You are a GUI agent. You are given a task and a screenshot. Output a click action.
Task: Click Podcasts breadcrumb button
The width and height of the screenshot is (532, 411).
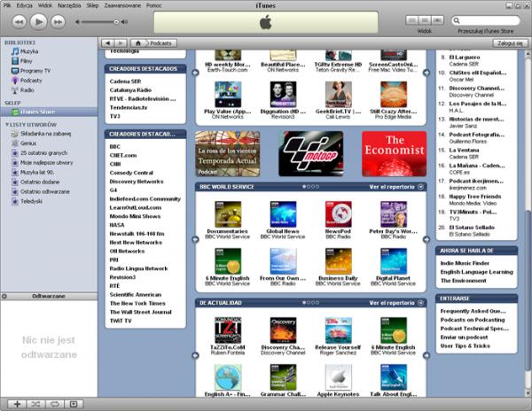(160, 43)
